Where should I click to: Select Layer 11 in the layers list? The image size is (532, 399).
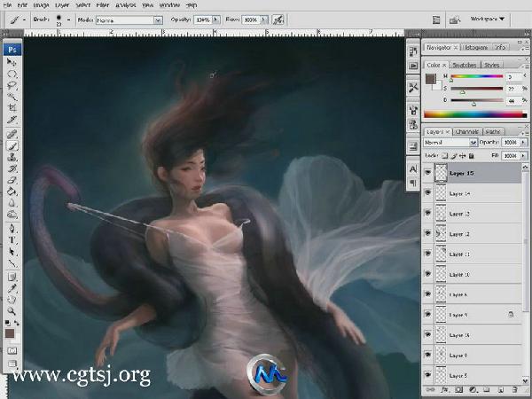click(470, 254)
